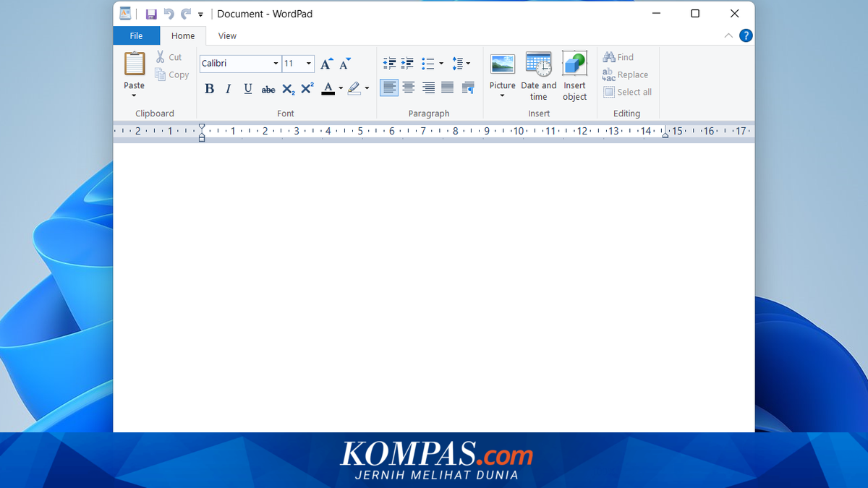Shrink the font size
This screenshot has height=488, width=868.
pyautogui.click(x=345, y=64)
